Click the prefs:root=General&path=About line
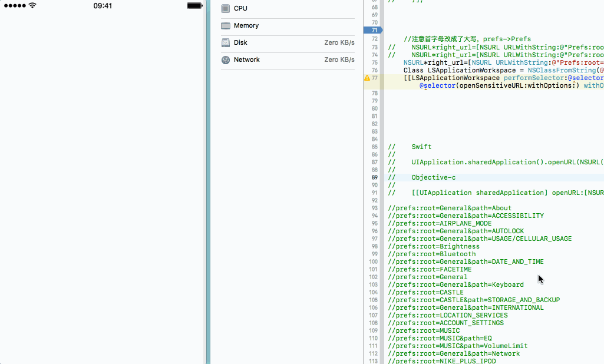This screenshot has width=604, height=364. coord(450,208)
